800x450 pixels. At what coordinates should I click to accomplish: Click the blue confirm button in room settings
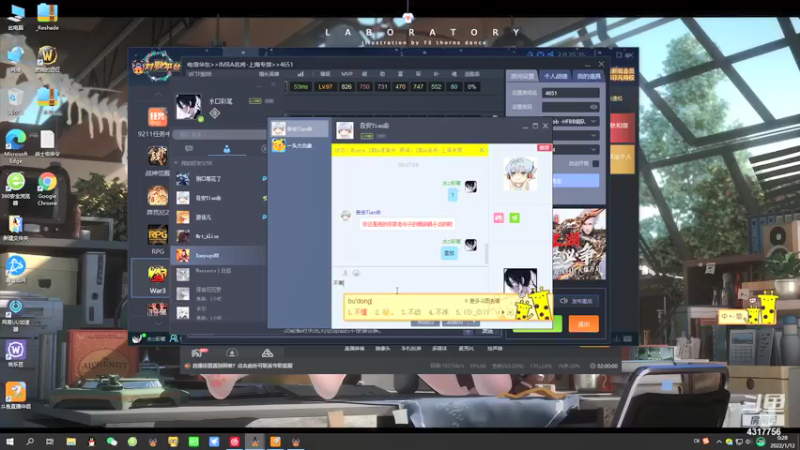point(576,181)
